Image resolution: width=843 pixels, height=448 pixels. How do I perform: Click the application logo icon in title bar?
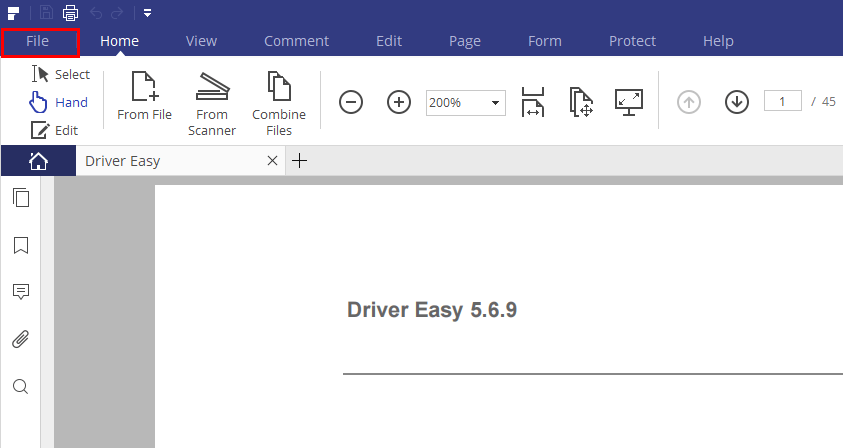(13, 13)
